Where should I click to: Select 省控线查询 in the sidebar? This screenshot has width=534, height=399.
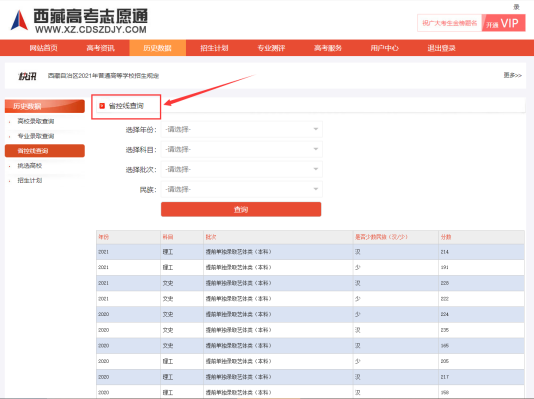coord(45,151)
